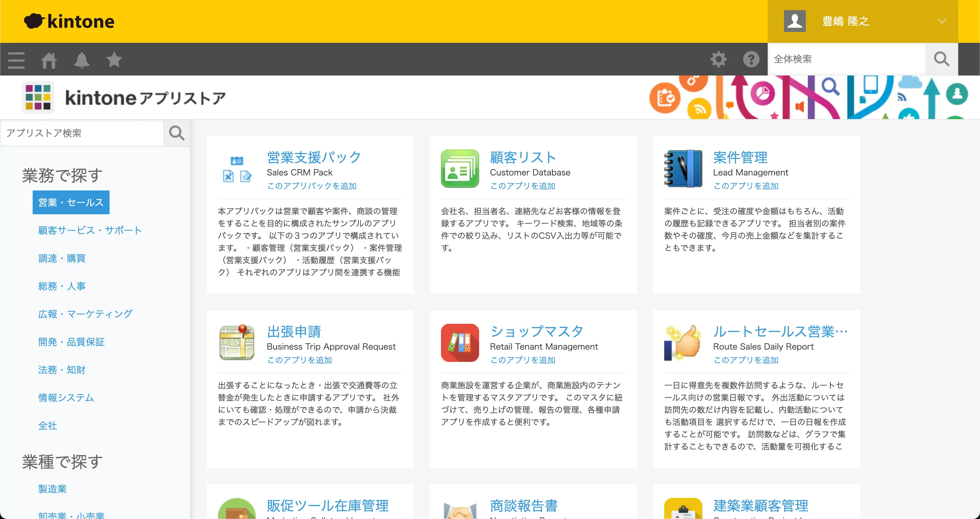
Task: Select the 調達・購買 category
Action: point(62,258)
